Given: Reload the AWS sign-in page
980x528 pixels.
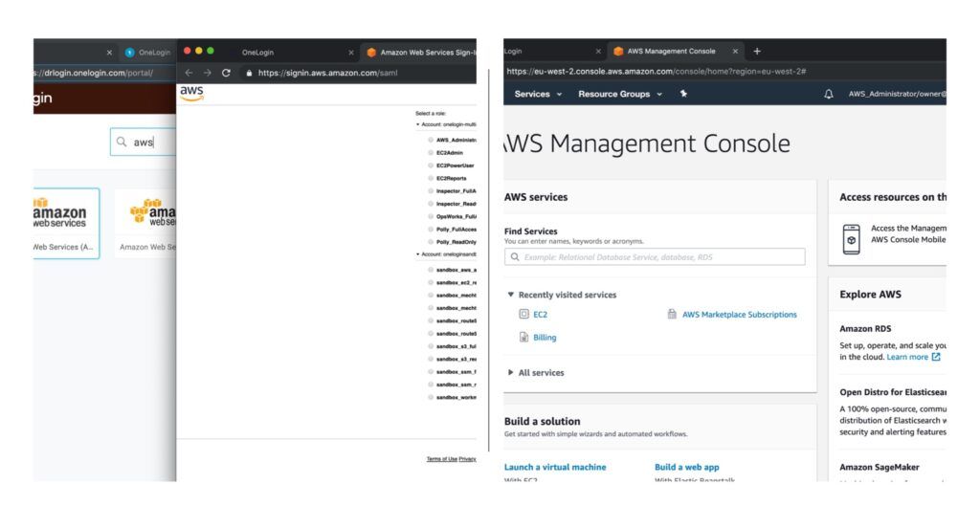Looking at the screenshot, I should [x=226, y=73].
